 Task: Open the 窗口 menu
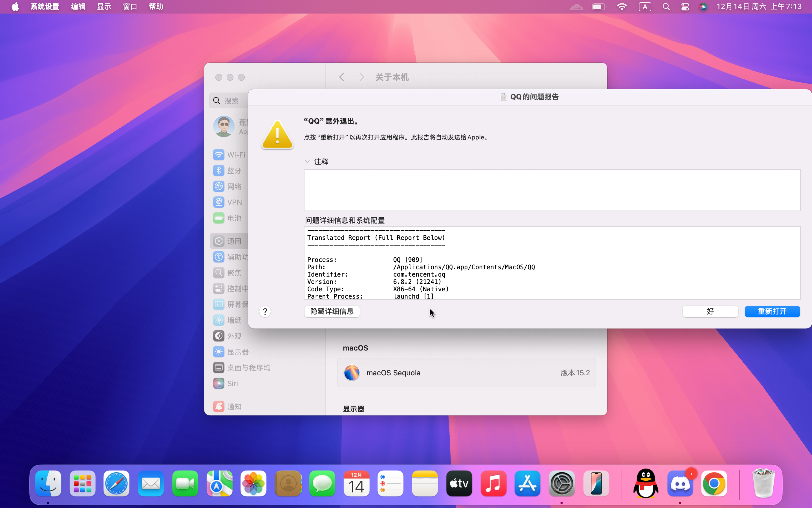pos(130,7)
